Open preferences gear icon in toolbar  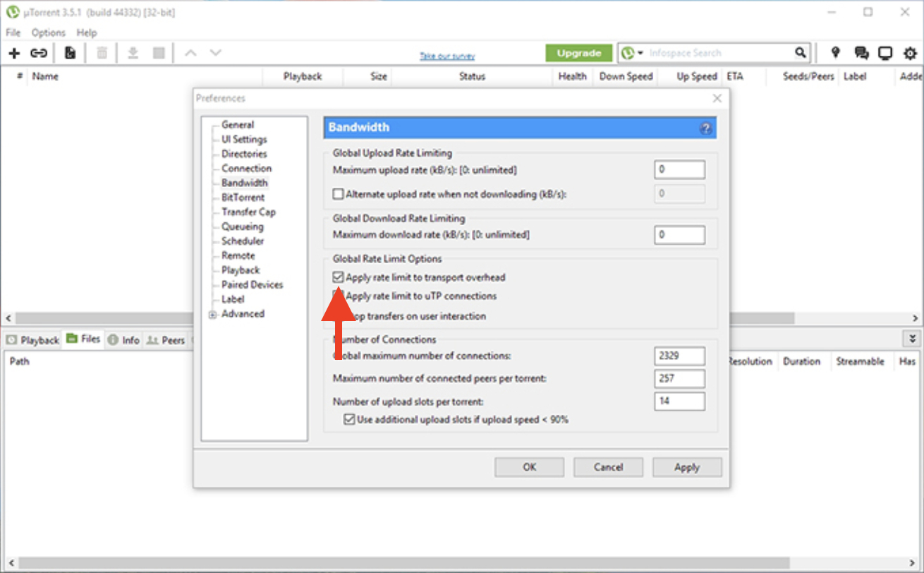coord(911,53)
